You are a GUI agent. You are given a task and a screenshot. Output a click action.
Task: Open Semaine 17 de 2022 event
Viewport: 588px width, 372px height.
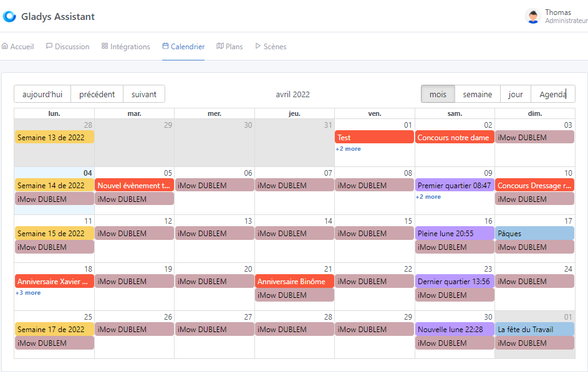[x=54, y=329]
